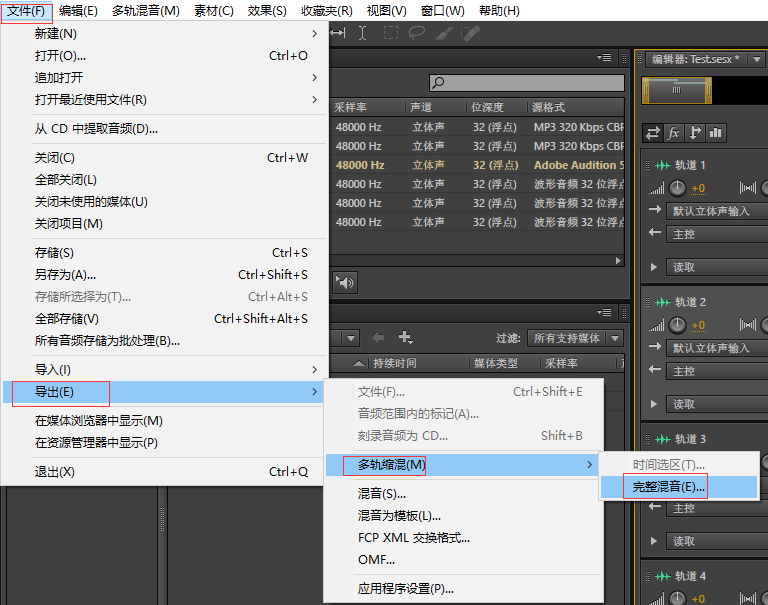Screen dimensions: 768x605
Task: Open the Inputs/Outputs view in the editor
Action: click(x=653, y=132)
